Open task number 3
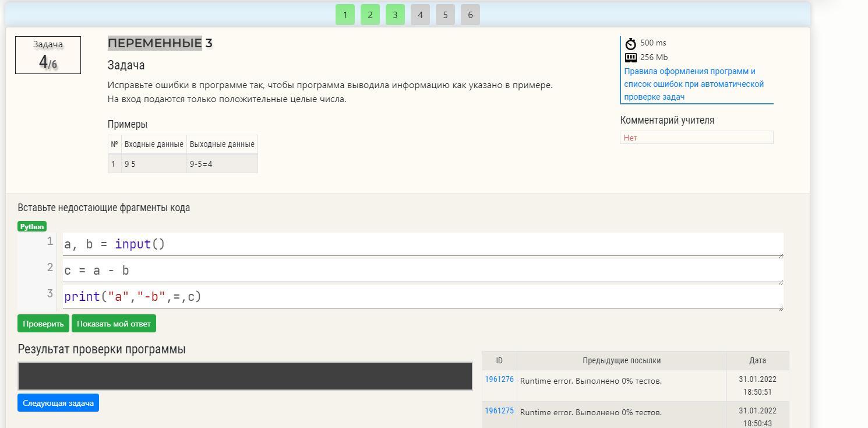The width and height of the screenshot is (868, 428). pyautogui.click(x=395, y=15)
